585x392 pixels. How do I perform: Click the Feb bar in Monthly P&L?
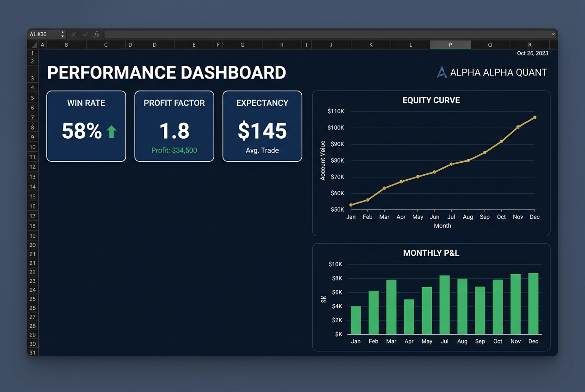373,312
